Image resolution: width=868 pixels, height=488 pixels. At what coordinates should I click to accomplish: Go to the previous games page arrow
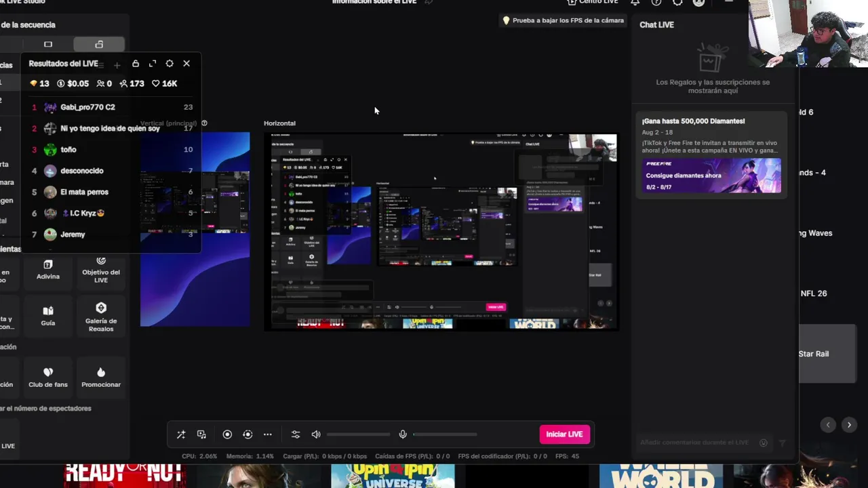[828, 425]
